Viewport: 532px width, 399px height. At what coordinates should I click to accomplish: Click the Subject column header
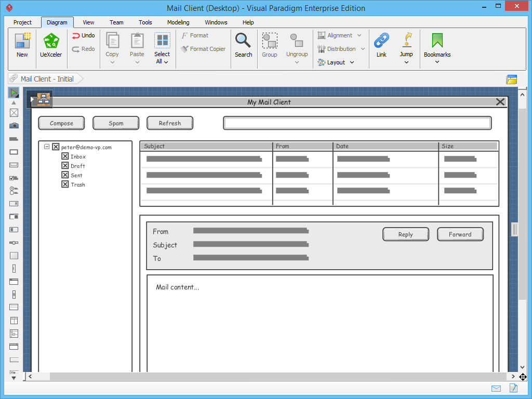click(206, 146)
